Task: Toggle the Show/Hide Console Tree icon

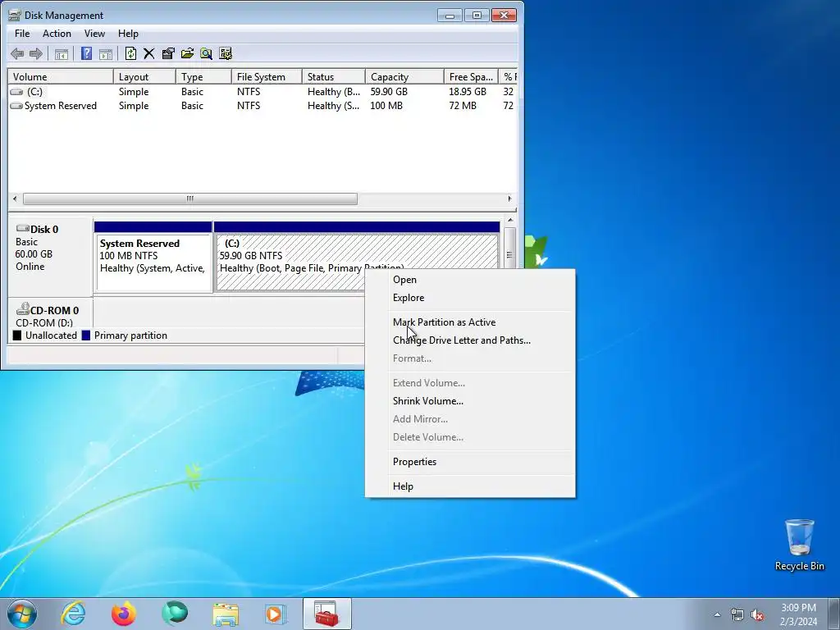Action: pos(62,53)
